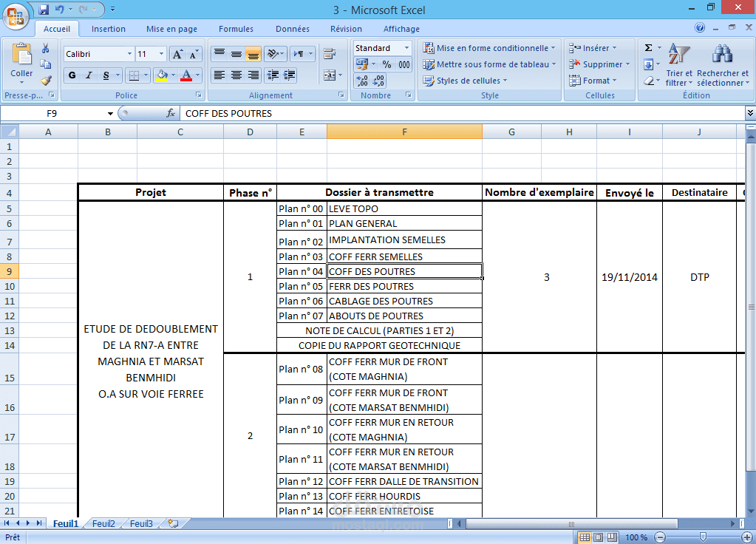Select cell with LEVE TOPO
Viewport: 756px width, 544px height.
(x=404, y=208)
